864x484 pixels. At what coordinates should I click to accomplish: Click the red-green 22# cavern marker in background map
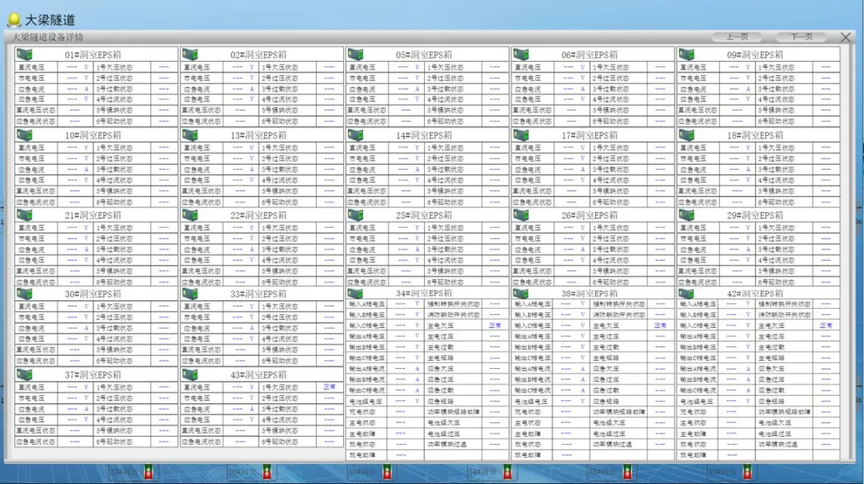(x=148, y=472)
